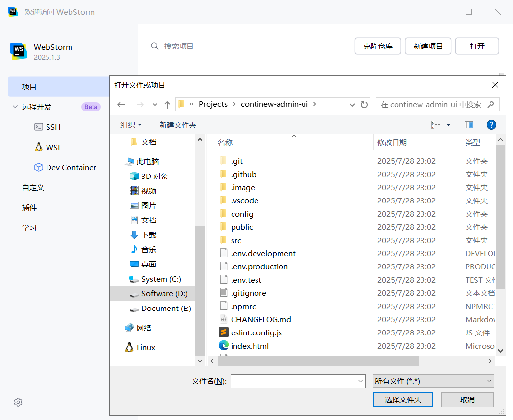Collapse the 远程开发 section chevron
The height and width of the screenshot is (420, 513).
[x=15, y=107]
